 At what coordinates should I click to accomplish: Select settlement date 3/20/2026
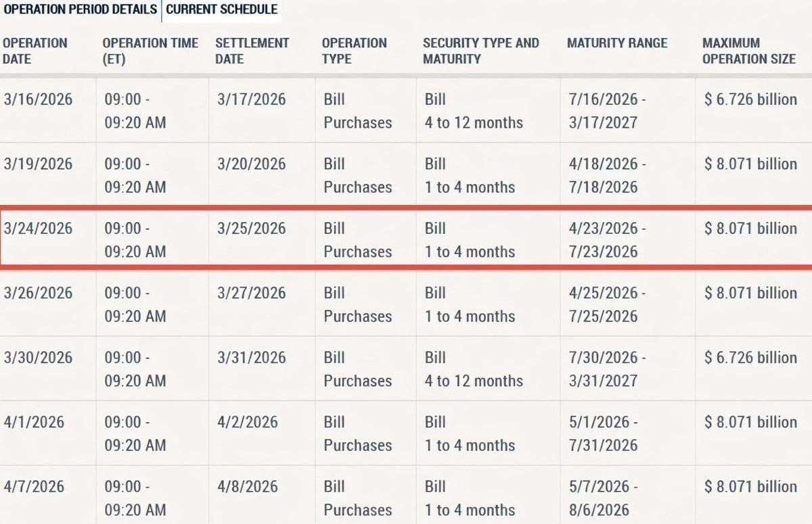click(252, 164)
